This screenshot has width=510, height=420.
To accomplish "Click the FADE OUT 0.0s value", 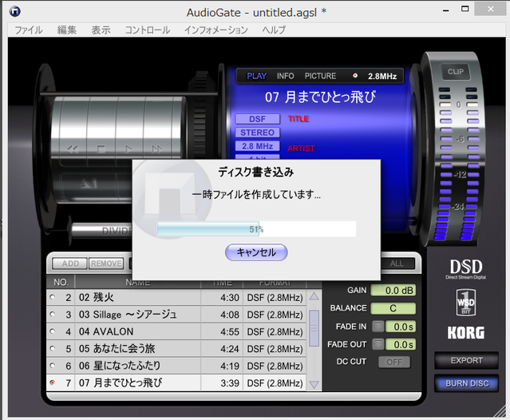I will tap(401, 344).
